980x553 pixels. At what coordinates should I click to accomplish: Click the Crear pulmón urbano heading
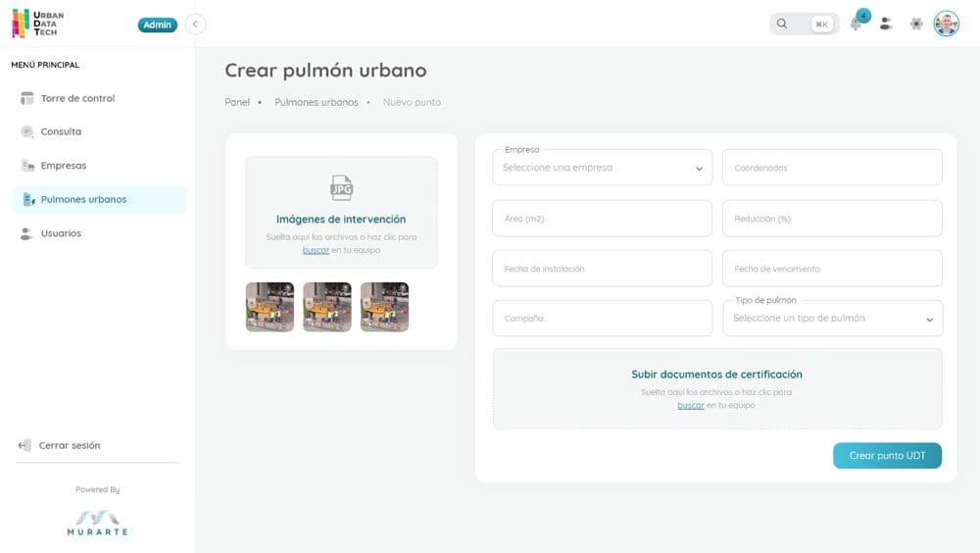tap(325, 70)
